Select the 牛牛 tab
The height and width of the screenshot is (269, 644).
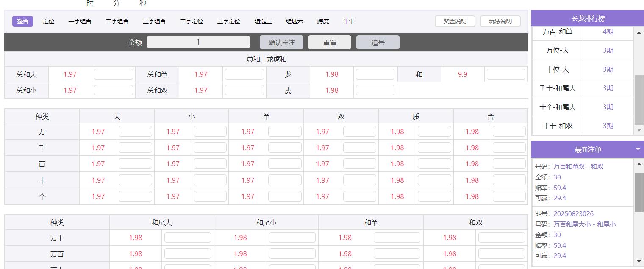coord(349,21)
